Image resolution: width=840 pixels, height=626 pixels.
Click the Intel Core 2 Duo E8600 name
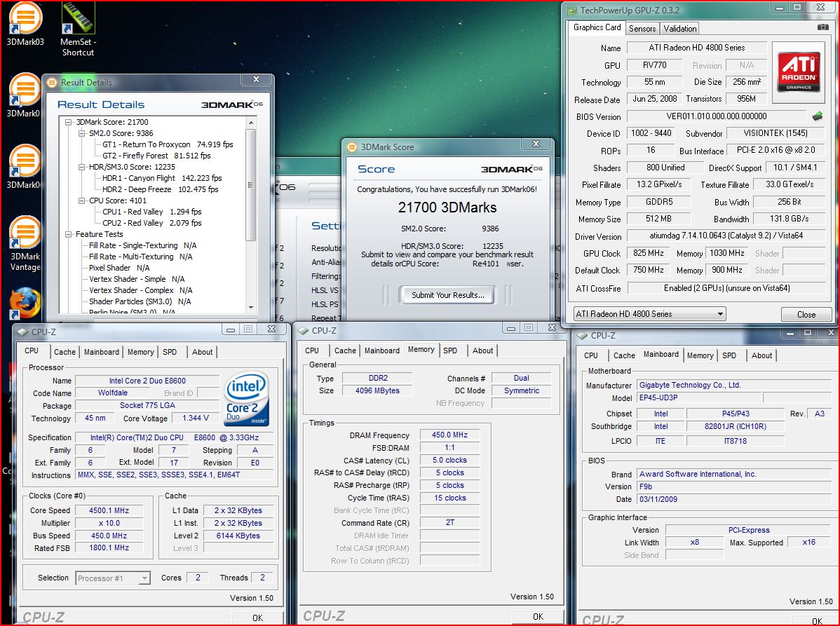pos(147,381)
